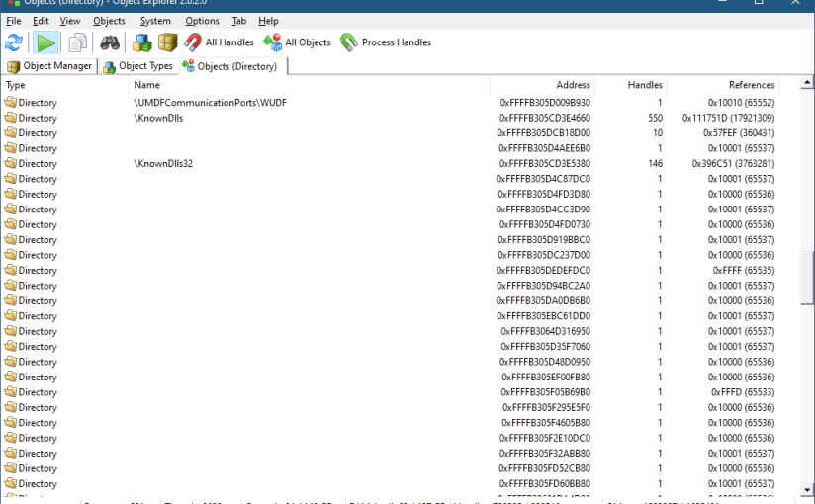Click references value 0x10010 (65552)
This screenshot has width=815, height=504.
(x=741, y=103)
